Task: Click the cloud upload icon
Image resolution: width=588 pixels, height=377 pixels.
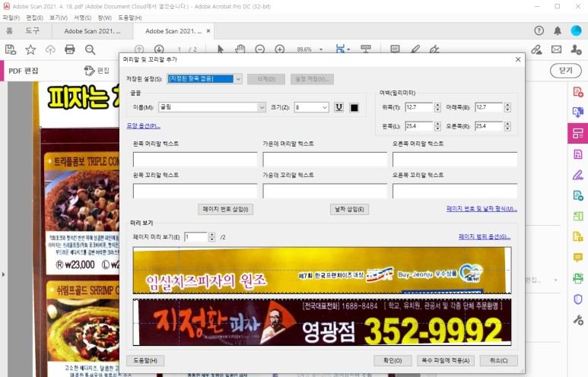Action: click(50, 49)
